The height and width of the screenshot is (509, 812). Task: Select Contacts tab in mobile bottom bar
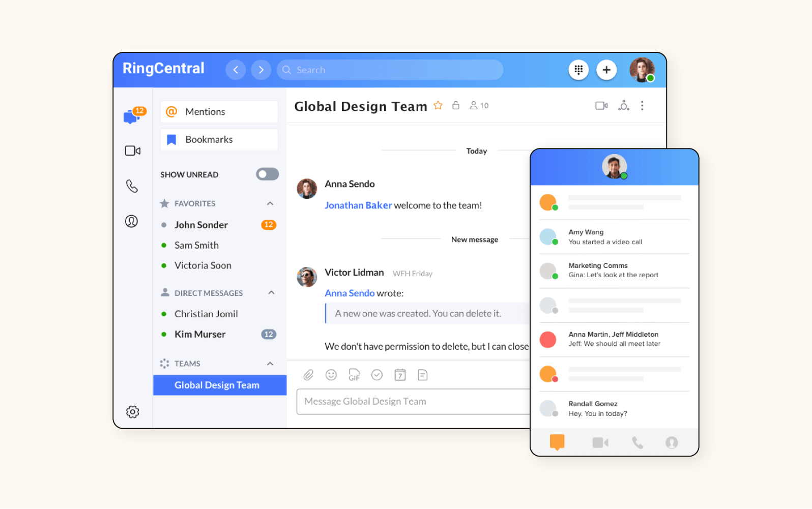672,442
